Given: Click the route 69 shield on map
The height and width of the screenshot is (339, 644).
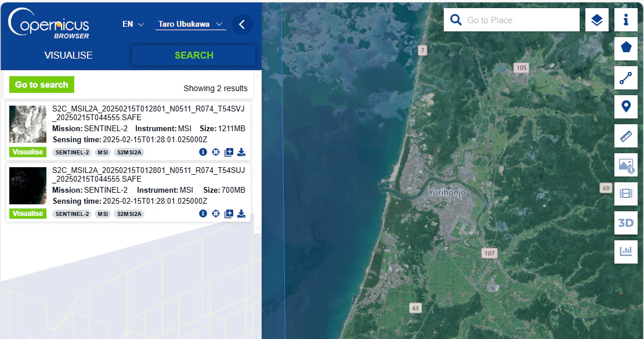Looking at the screenshot, I should tap(606, 188).
